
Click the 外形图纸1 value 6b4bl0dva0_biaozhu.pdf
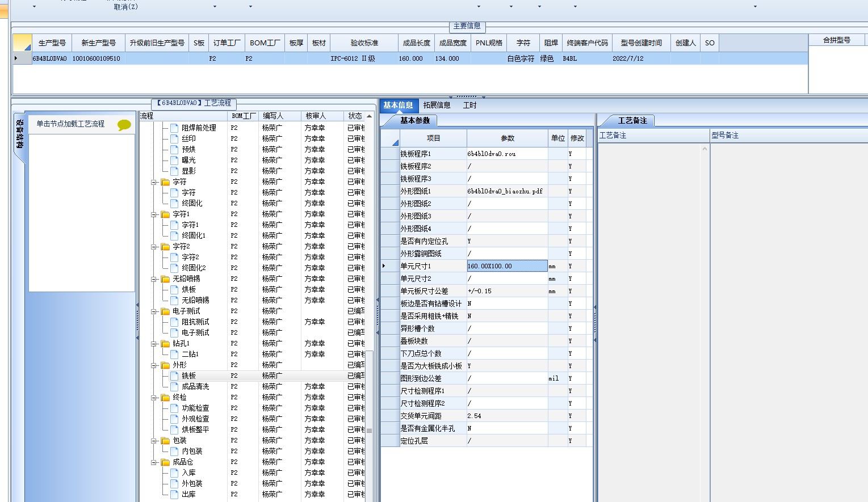507,191
